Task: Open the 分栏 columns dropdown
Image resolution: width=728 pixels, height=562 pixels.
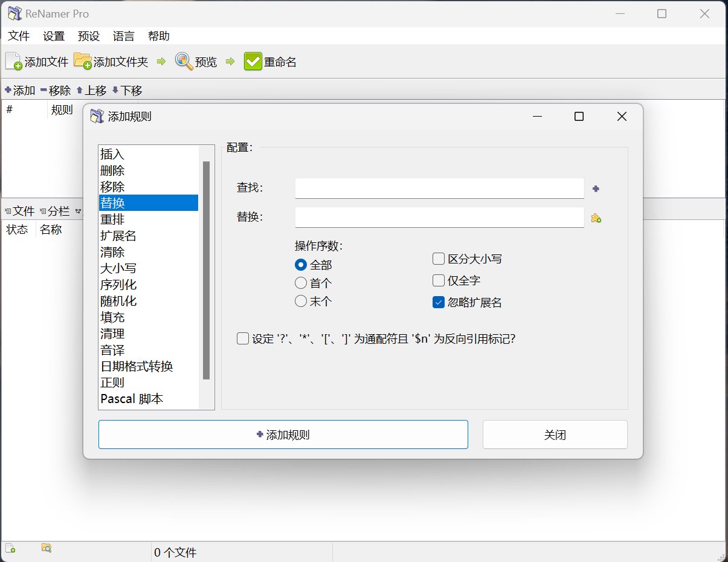Action: coord(54,211)
